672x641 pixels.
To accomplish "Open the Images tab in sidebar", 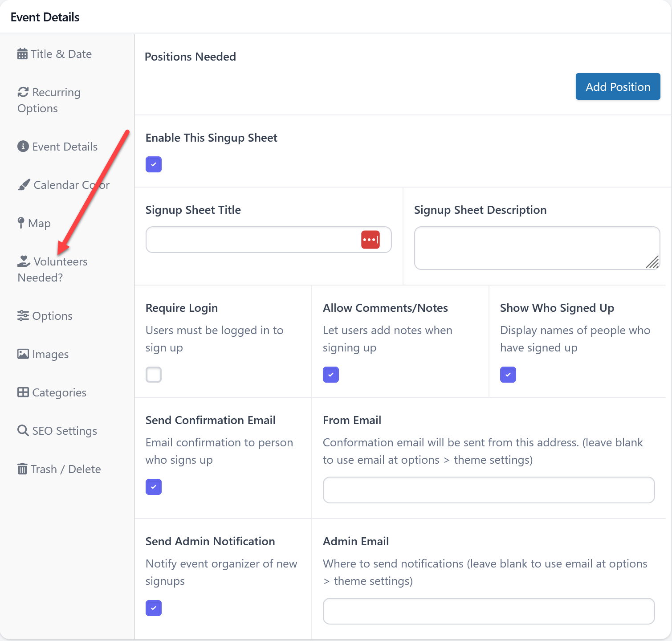I will (x=50, y=354).
